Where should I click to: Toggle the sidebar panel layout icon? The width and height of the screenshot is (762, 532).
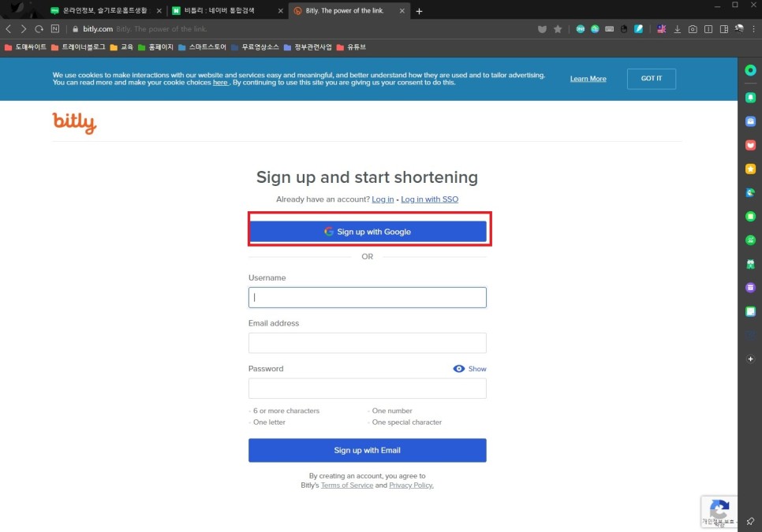tap(724, 29)
